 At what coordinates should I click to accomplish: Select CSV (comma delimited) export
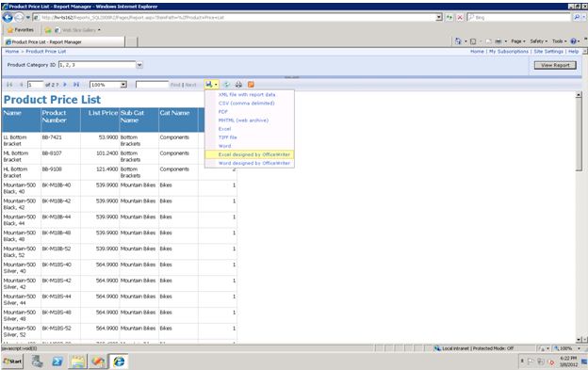point(246,104)
